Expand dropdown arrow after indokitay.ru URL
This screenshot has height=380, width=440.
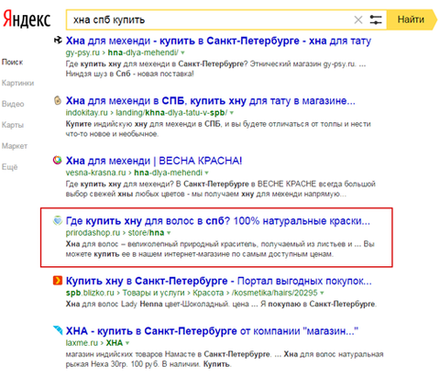pos(232,113)
